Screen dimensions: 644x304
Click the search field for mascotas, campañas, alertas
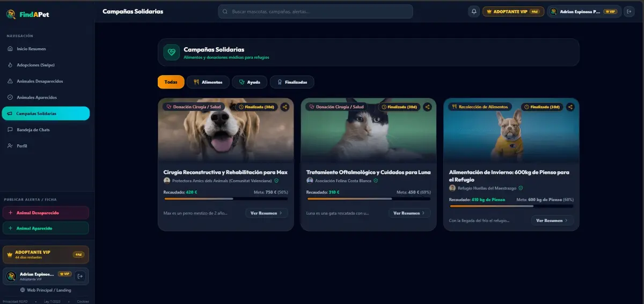click(316, 11)
